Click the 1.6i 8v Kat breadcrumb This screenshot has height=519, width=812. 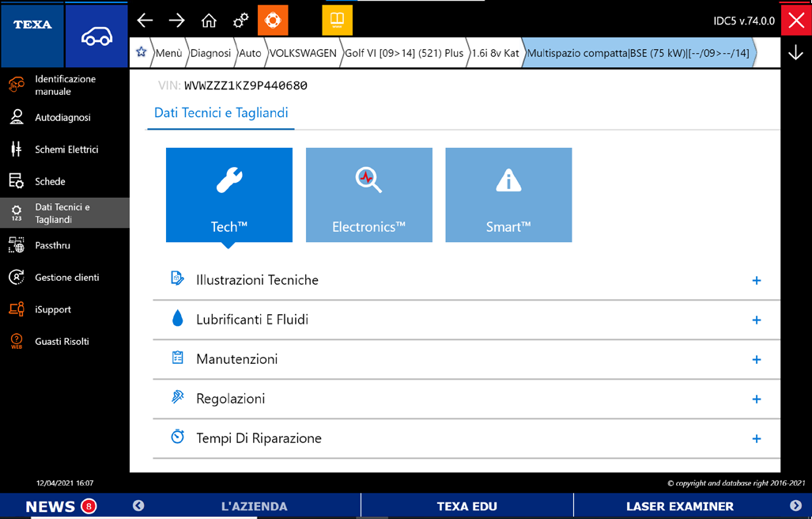coord(495,53)
